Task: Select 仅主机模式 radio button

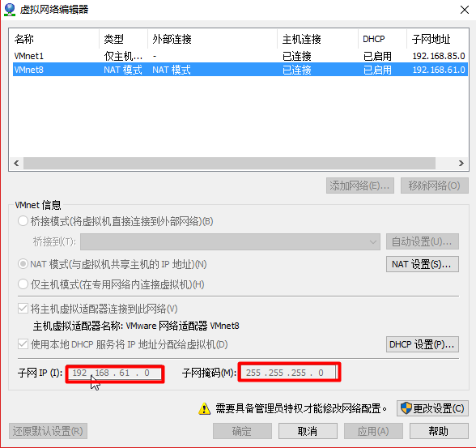Action: coord(23,284)
